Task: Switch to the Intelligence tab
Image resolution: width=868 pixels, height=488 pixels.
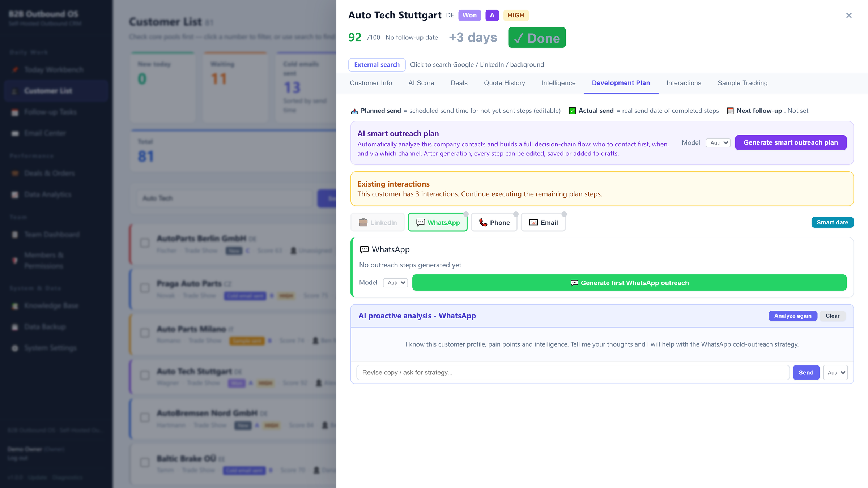Action: pyautogui.click(x=558, y=83)
